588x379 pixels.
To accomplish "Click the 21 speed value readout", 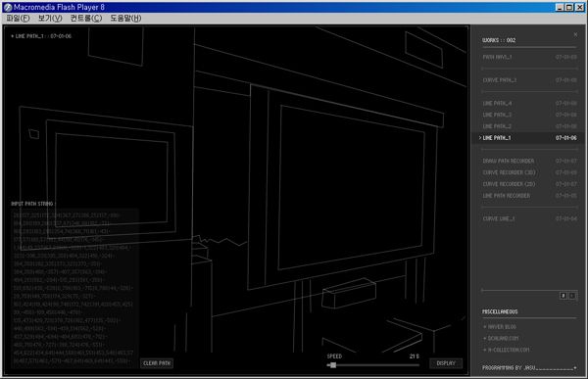I will pos(414,356).
